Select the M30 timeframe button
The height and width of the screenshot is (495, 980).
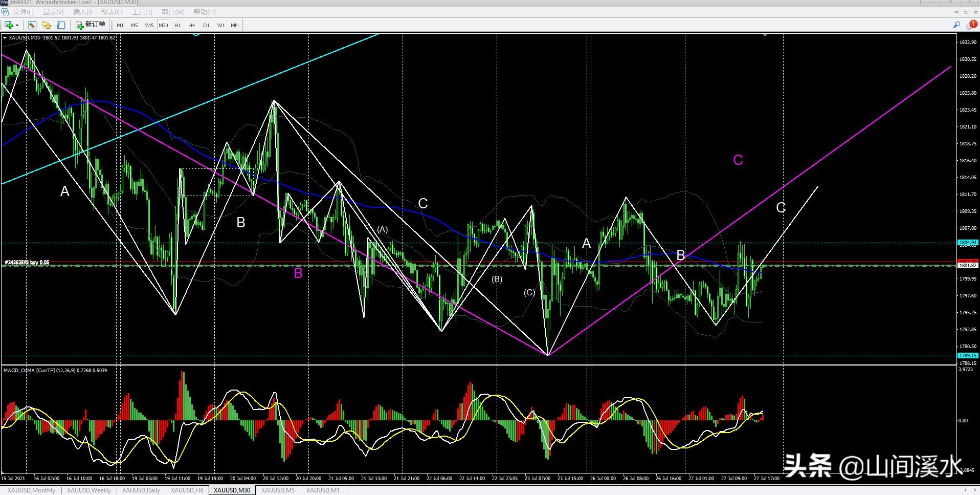[163, 25]
